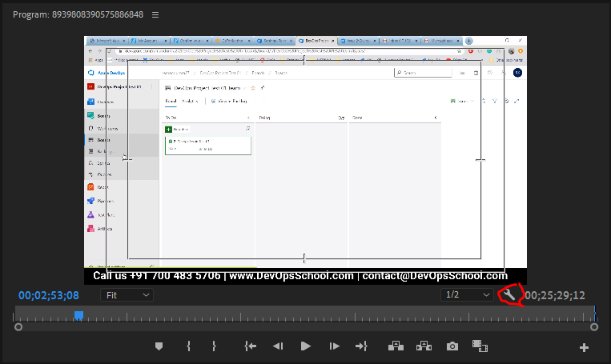611x364 pixels.
Task: Step back one frame
Action: (278, 346)
